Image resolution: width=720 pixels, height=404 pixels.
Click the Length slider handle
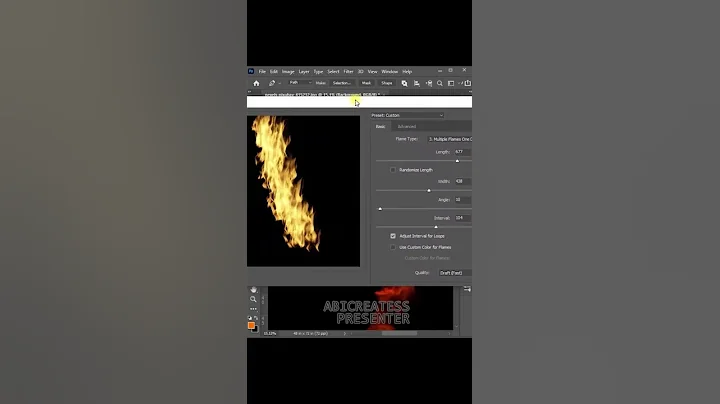[x=457, y=161]
